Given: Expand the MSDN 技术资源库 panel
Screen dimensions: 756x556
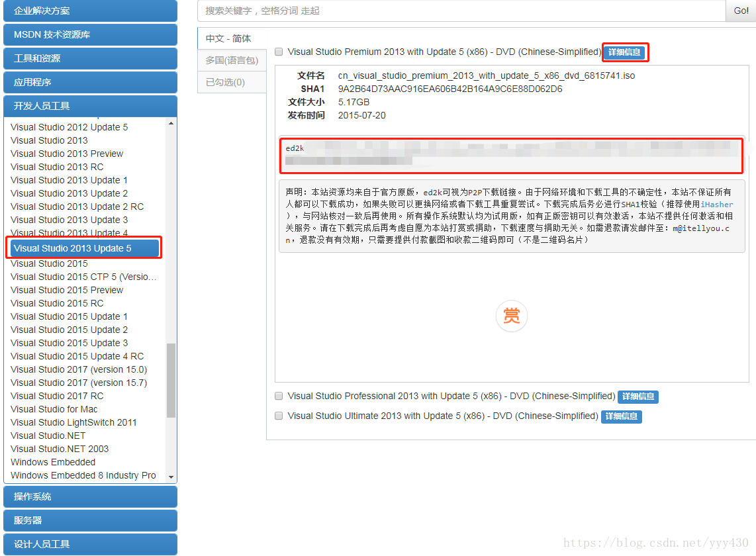Looking at the screenshot, I should click(x=90, y=34).
